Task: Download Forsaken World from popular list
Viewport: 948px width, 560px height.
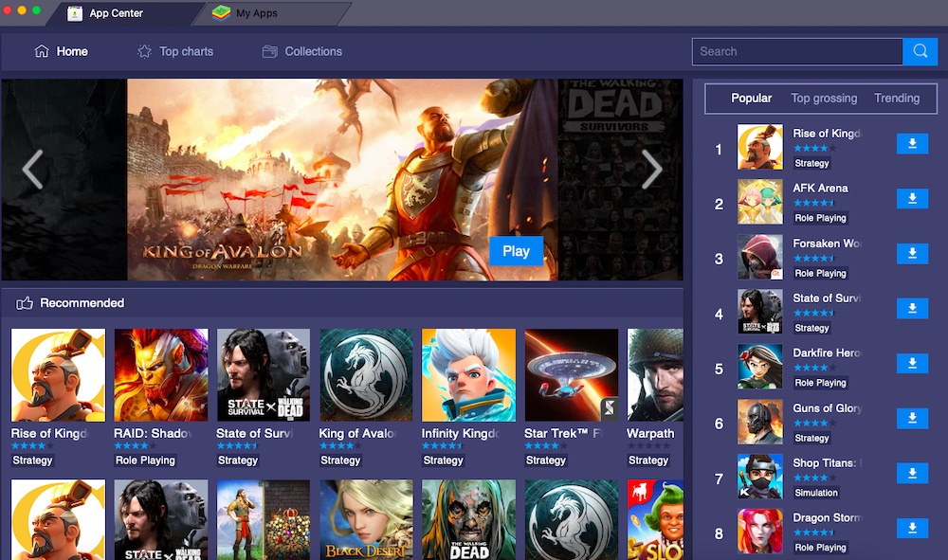Action: click(x=912, y=254)
